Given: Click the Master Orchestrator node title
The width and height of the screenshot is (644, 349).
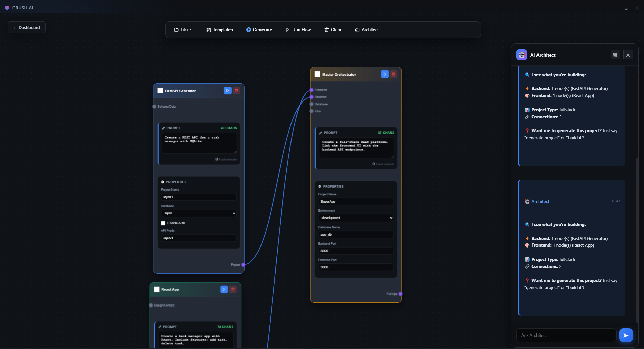Looking at the screenshot, I should (x=339, y=74).
